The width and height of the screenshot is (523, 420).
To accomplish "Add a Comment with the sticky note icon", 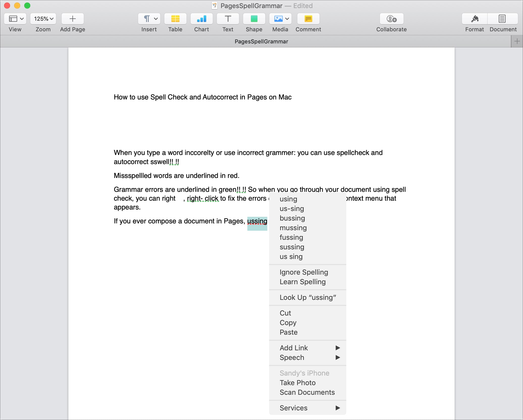I will click(308, 19).
